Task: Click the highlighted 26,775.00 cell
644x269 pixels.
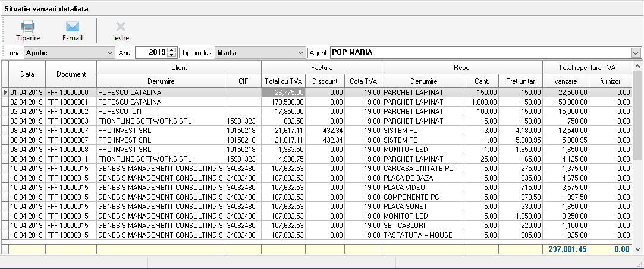Action: pyautogui.click(x=284, y=93)
